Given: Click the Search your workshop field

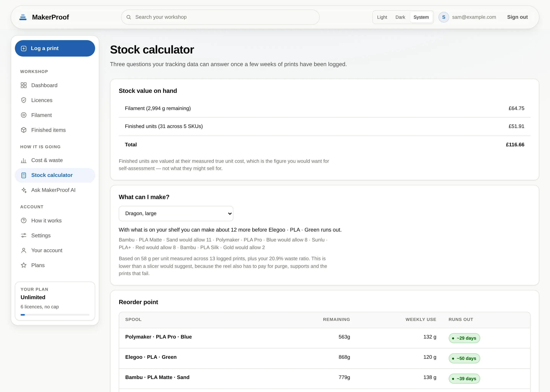Looking at the screenshot, I should point(220,17).
